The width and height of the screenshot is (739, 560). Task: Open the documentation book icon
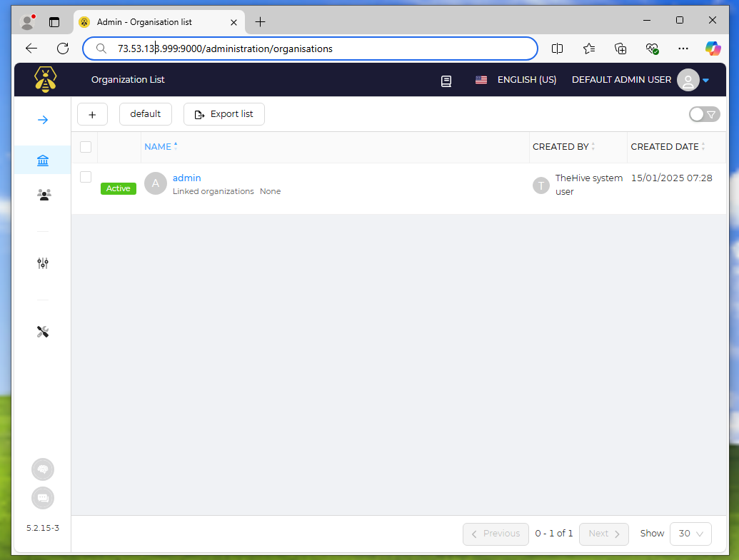446,81
